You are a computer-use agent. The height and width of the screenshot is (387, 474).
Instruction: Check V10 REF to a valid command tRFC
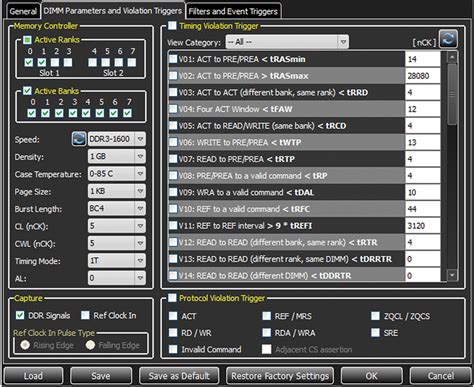click(x=173, y=209)
